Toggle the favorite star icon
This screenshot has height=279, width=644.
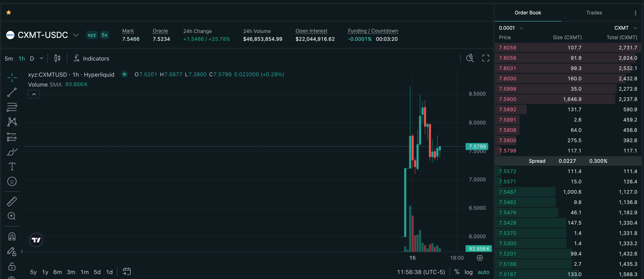point(9,13)
